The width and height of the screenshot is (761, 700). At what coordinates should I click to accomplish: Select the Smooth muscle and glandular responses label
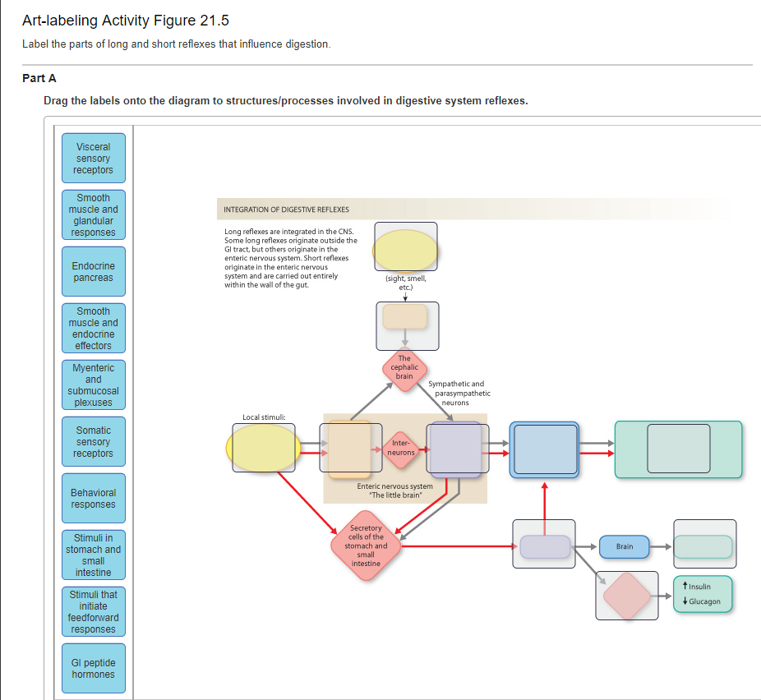[x=93, y=214]
